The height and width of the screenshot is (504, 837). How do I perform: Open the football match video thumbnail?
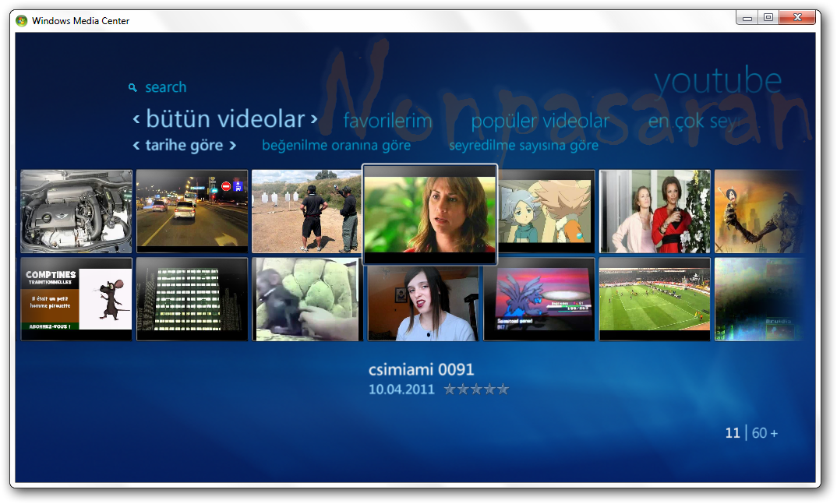655,299
